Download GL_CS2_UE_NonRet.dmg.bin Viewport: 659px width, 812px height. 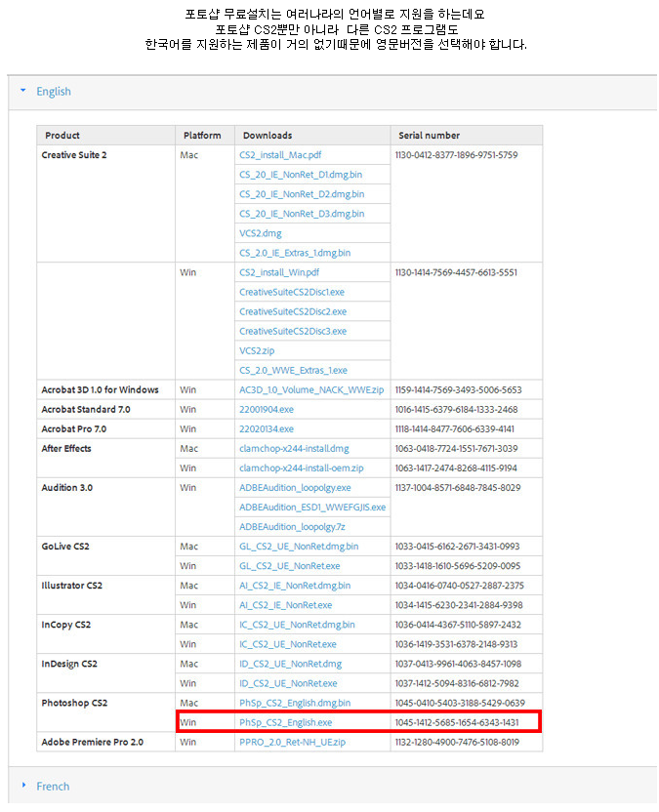pyautogui.click(x=299, y=547)
